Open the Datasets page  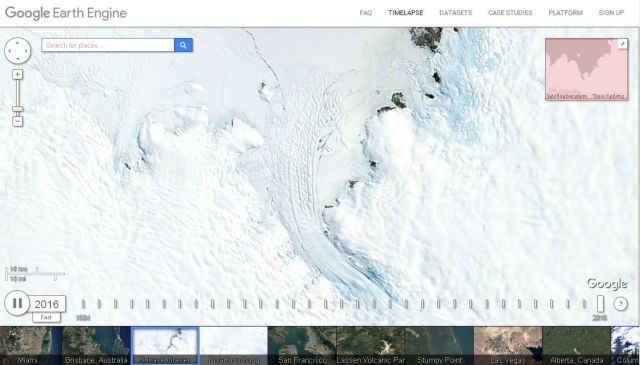point(456,13)
